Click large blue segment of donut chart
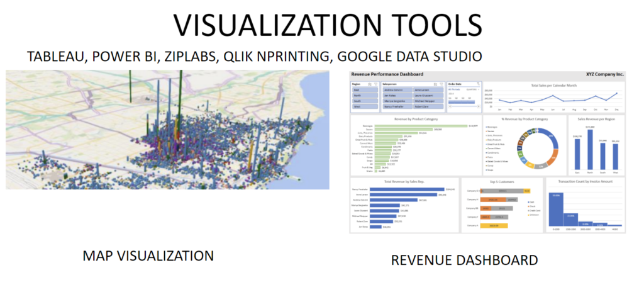Viewport: 644px width, 287px height. pyautogui.click(x=550, y=137)
